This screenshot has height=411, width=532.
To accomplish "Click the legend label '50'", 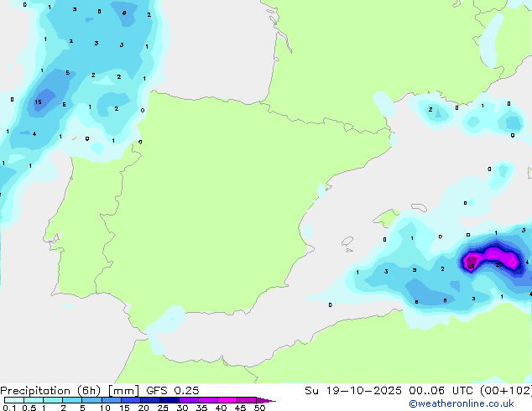I will pos(259,408).
